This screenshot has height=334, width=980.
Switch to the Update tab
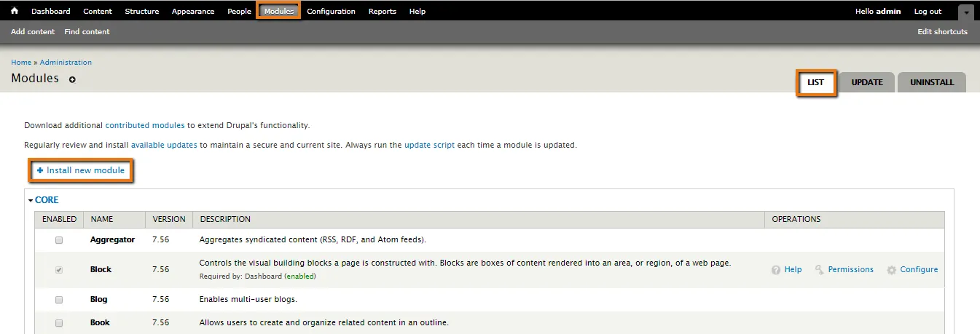(867, 82)
